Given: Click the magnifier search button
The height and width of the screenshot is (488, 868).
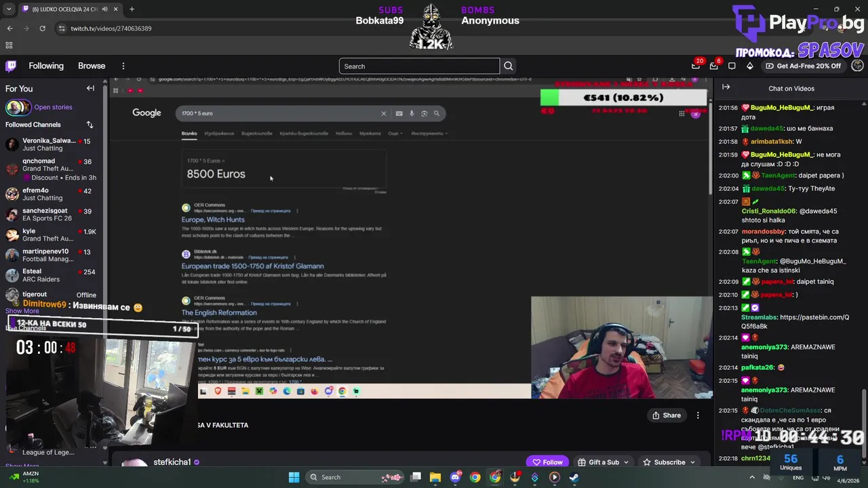Looking at the screenshot, I should tap(509, 66).
